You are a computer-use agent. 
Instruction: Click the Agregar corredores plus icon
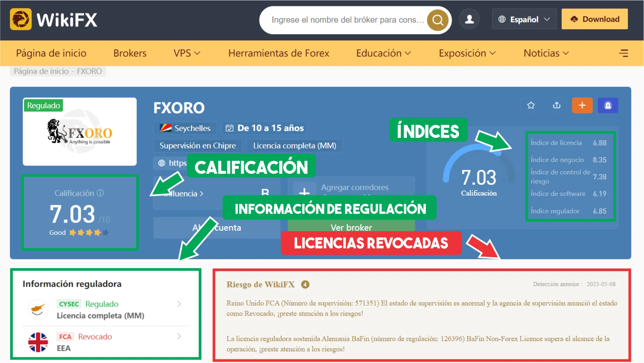click(304, 192)
